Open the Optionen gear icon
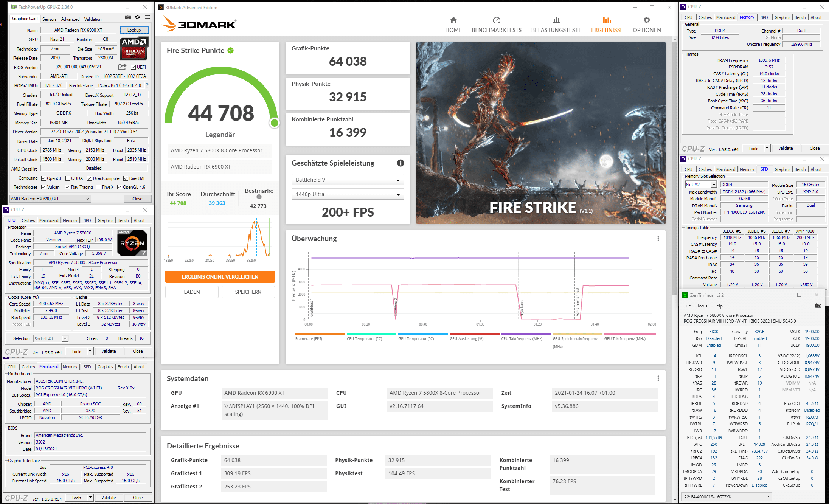Screen dimensions: 829x504 (x=647, y=20)
